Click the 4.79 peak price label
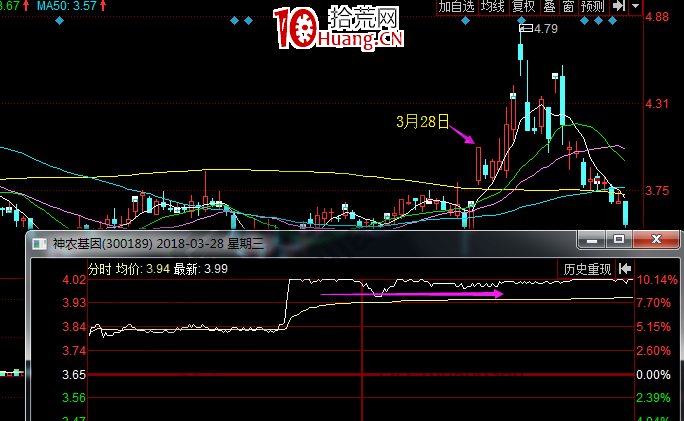 (545, 29)
